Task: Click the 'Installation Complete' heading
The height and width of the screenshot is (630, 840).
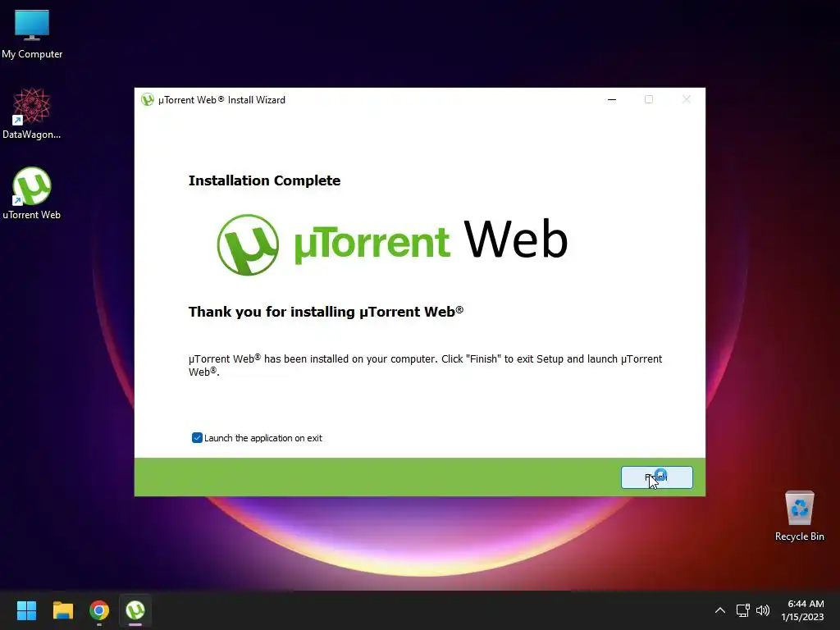Action: click(264, 180)
